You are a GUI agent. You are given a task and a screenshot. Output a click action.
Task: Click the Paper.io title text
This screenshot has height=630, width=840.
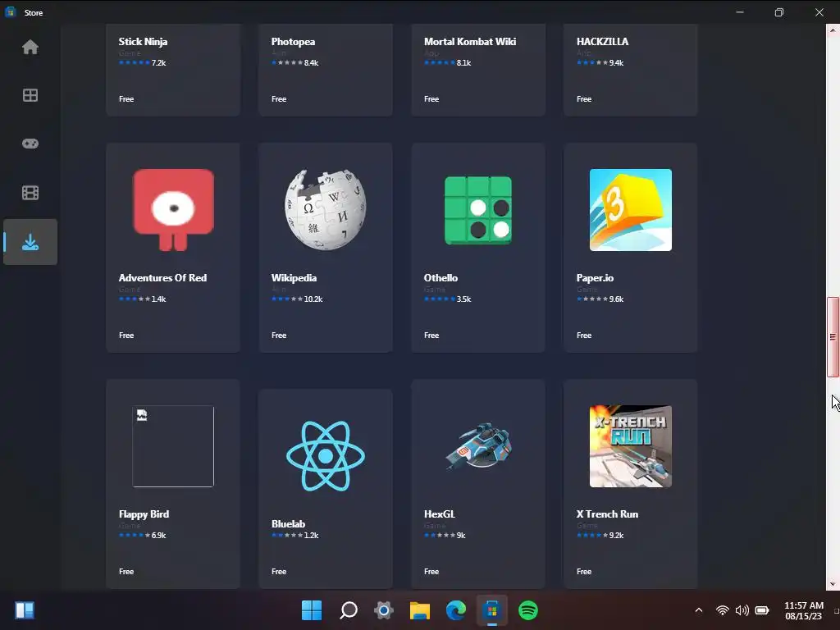[595, 278]
